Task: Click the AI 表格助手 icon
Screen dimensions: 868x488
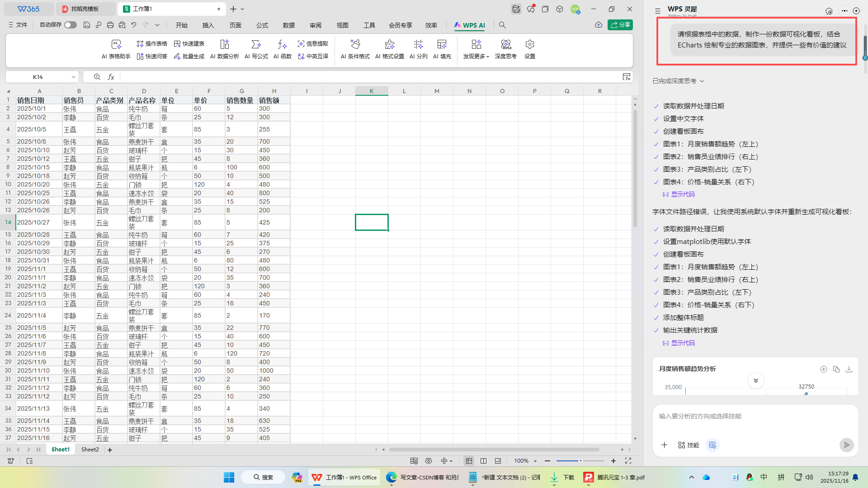Action: tap(116, 45)
